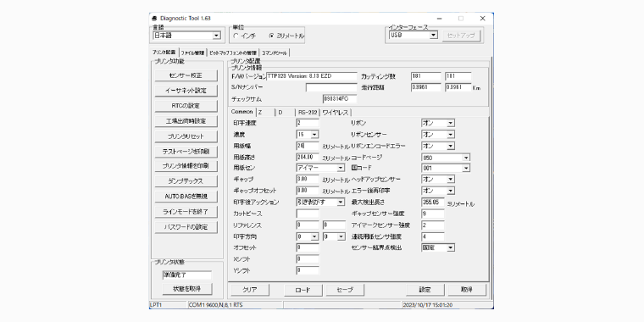The height and width of the screenshot is (322, 644).
Task: Click the 設定 button
Action: (425, 290)
